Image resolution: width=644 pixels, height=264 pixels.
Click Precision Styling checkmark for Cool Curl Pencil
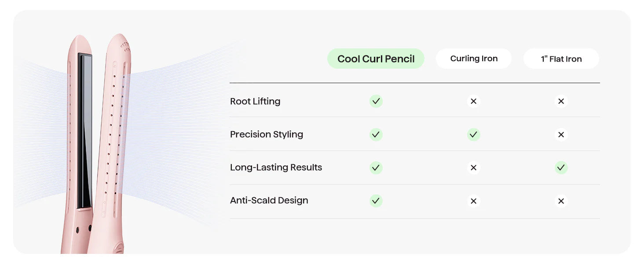tap(376, 135)
